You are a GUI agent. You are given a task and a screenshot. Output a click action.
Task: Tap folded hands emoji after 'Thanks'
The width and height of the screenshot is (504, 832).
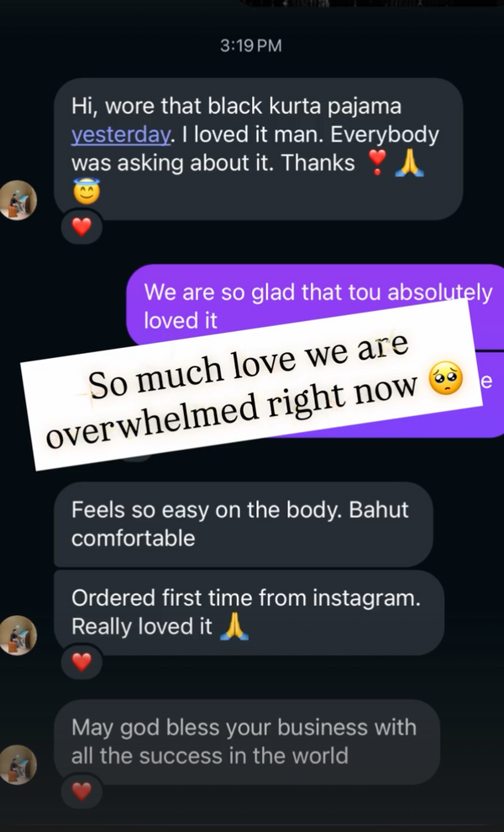410,163
